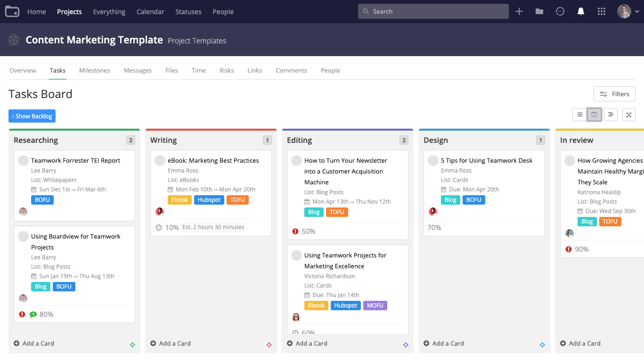This screenshot has height=364, width=644.
Task: Complete the 5 Tips for Teamwork Desk card
Action: tap(433, 160)
